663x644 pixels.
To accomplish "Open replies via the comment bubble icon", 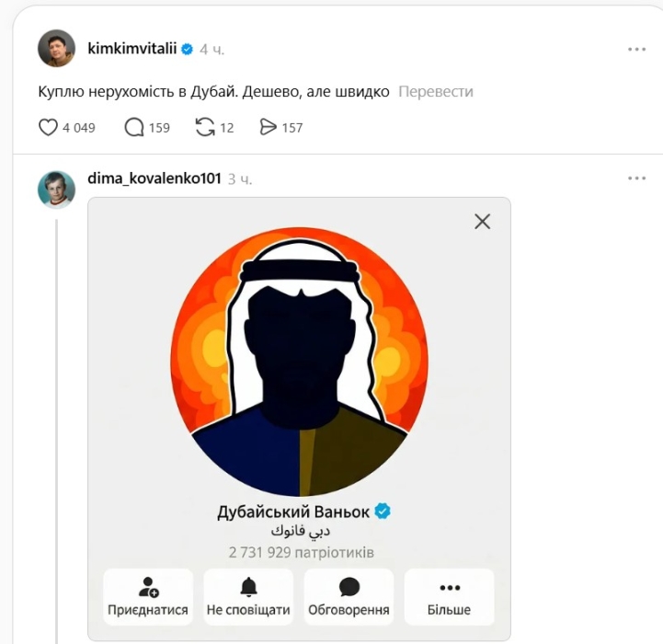I will click(x=134, y=127).
